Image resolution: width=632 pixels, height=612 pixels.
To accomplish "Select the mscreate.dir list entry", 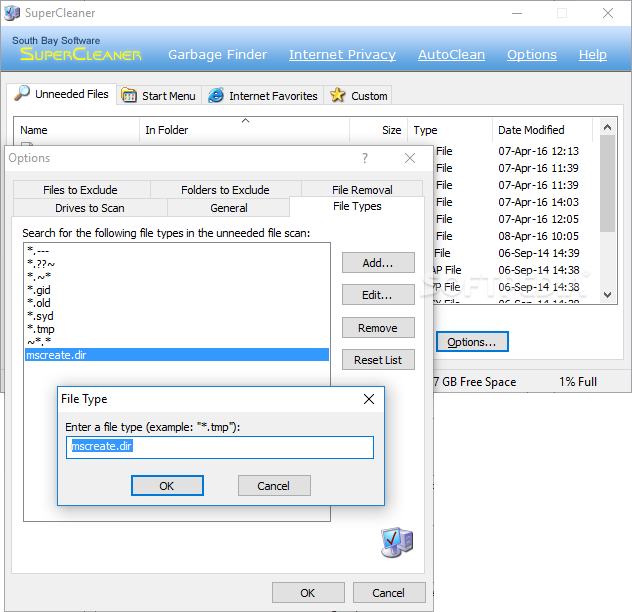I will (177, 355).
